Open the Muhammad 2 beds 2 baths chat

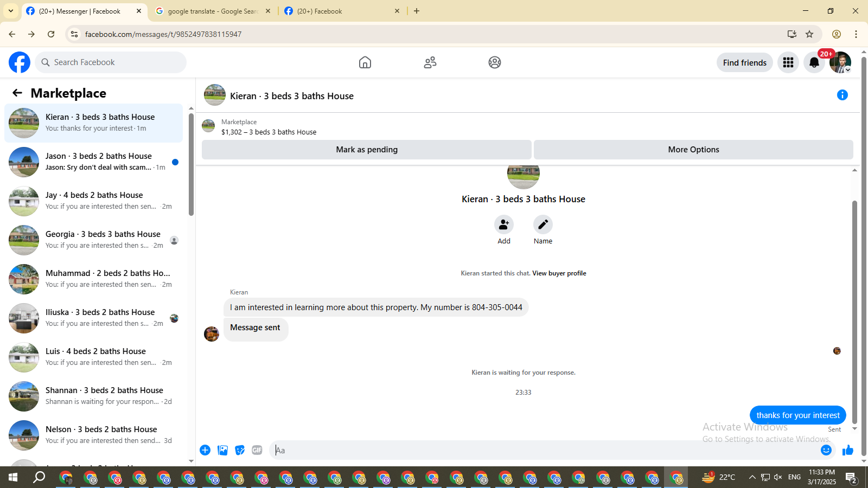pos(94,279)
